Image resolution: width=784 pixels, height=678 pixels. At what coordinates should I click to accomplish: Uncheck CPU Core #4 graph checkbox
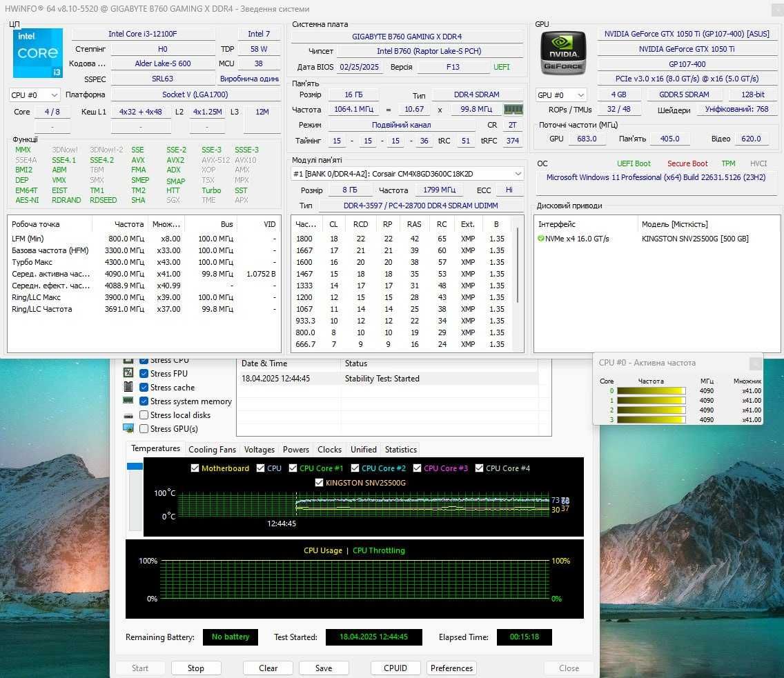click(x=479, y=468)
